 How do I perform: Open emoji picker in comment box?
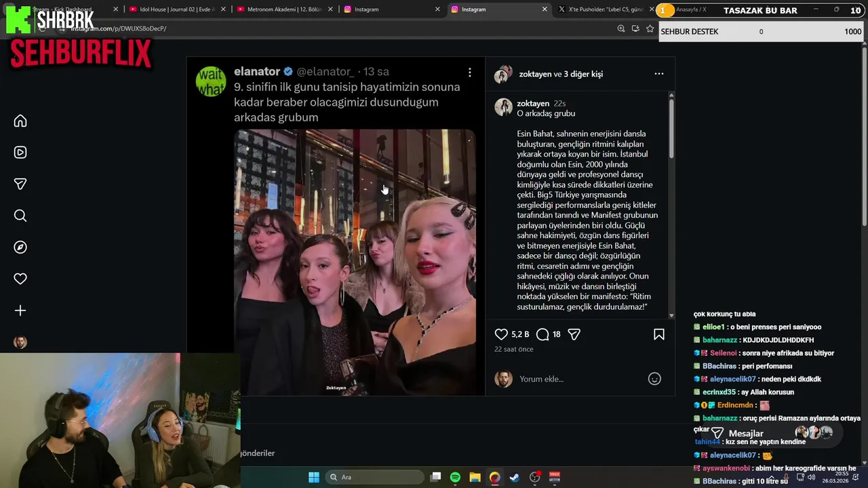click(654, 379)
